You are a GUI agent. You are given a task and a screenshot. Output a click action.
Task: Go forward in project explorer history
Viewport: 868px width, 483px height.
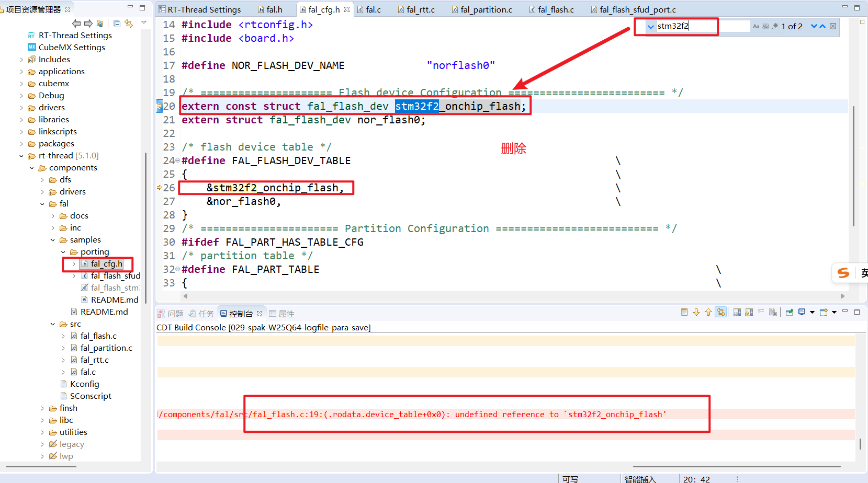[88, 24]
